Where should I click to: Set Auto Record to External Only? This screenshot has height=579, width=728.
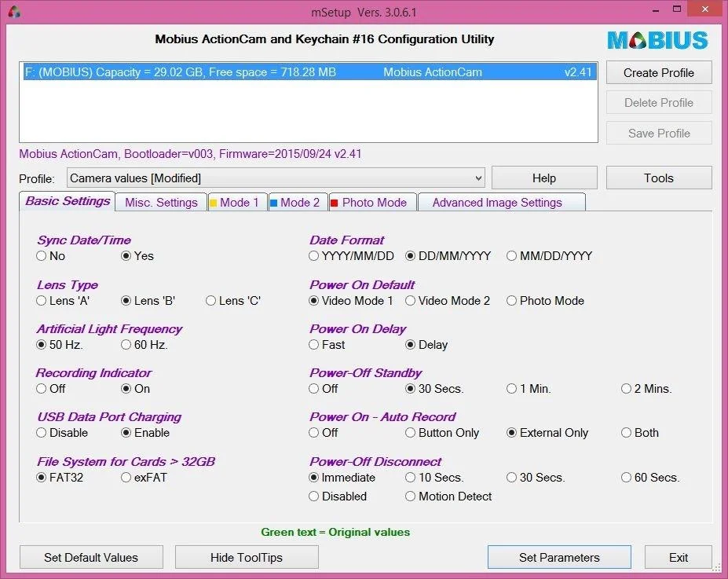tap(547, 433)
